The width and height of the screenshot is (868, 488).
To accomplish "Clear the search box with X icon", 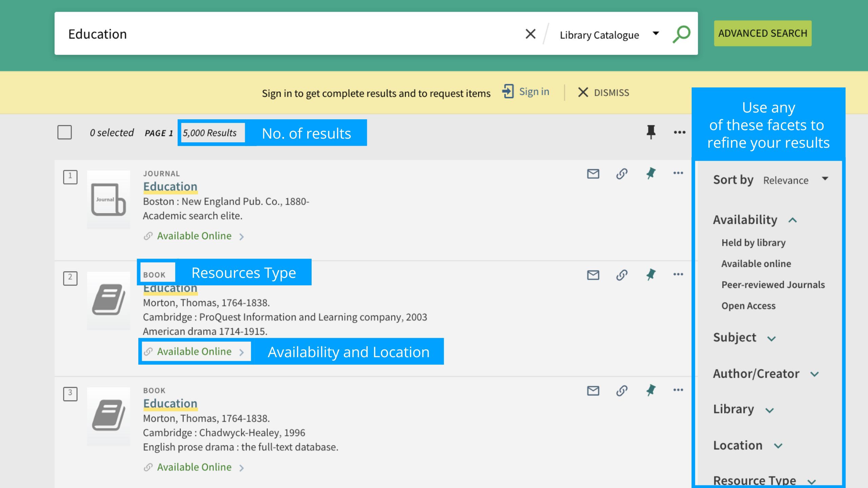I will tap(531, 34).
